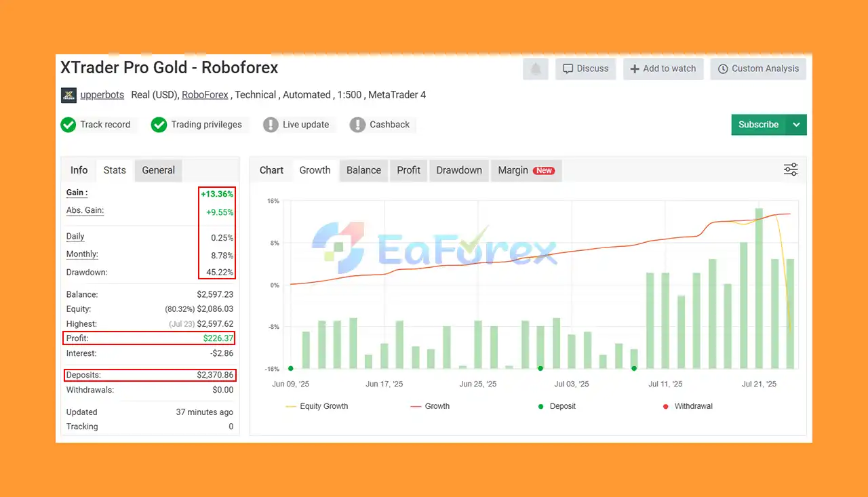Click the Jun 09 deposit marker dot
The image size is (868, 497).
coord(291,368)
